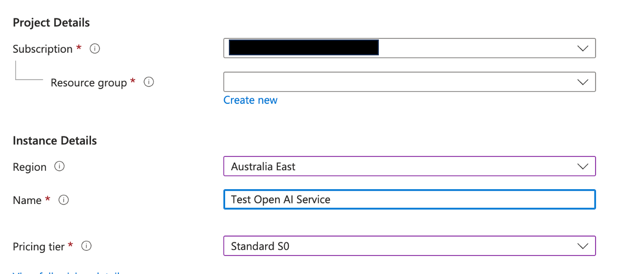Click the Resource group field label
Image resolution: width=644 pixels, height=274 pixels.
pos(88,83)
